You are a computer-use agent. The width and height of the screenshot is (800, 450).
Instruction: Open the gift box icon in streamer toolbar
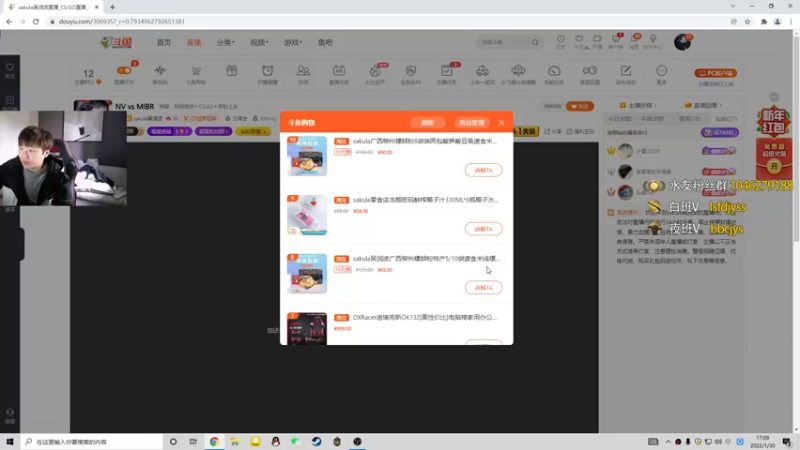(232, 70)
